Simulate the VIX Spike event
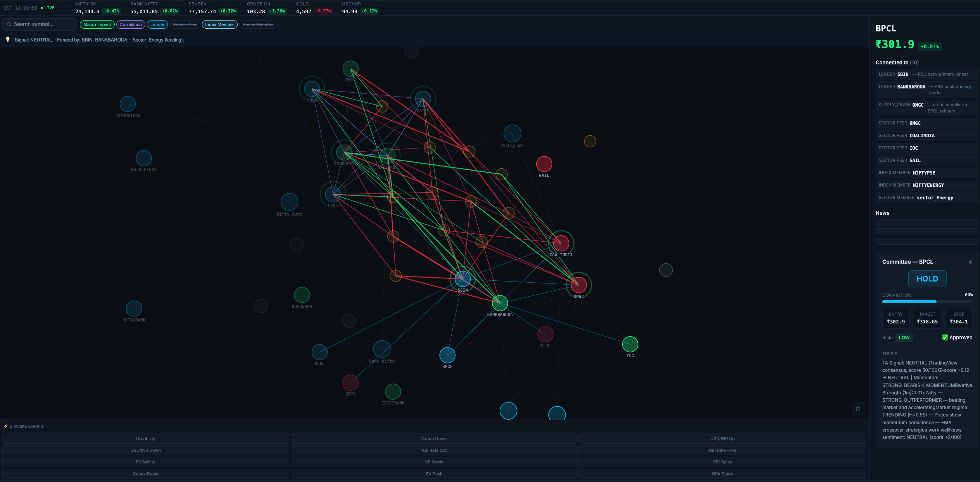Image resolution: width=980 pixels, height=482 pixels. pyautogui.click(x=722, y=462)
